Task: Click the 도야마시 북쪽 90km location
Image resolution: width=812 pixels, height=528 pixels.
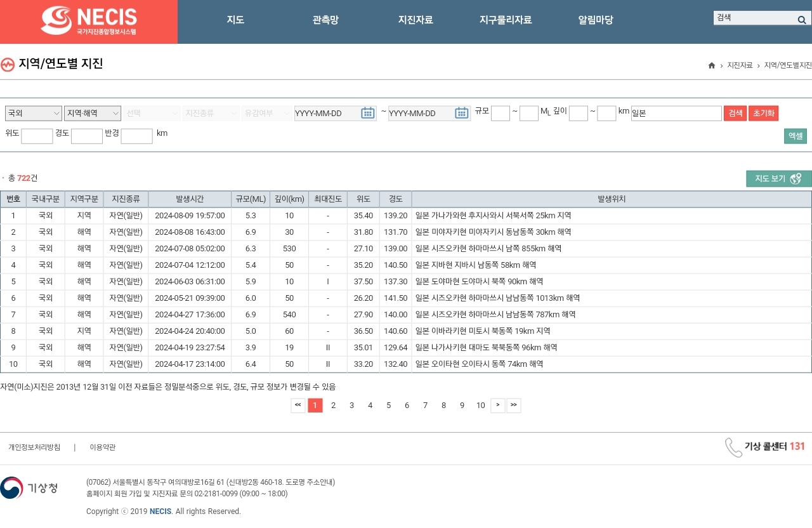Action: [480, 282]
